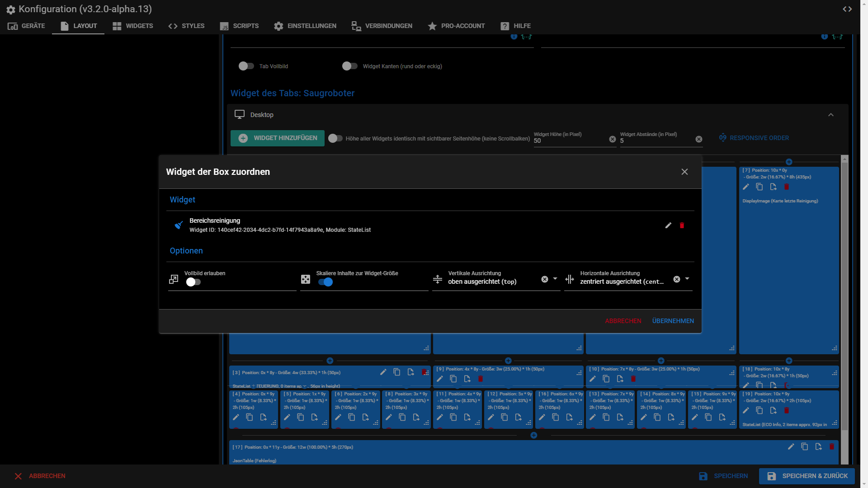Click ÜBERNEHMEN in the dialog
The width and height of the screenshot is (868, 488).
point(673,321)
